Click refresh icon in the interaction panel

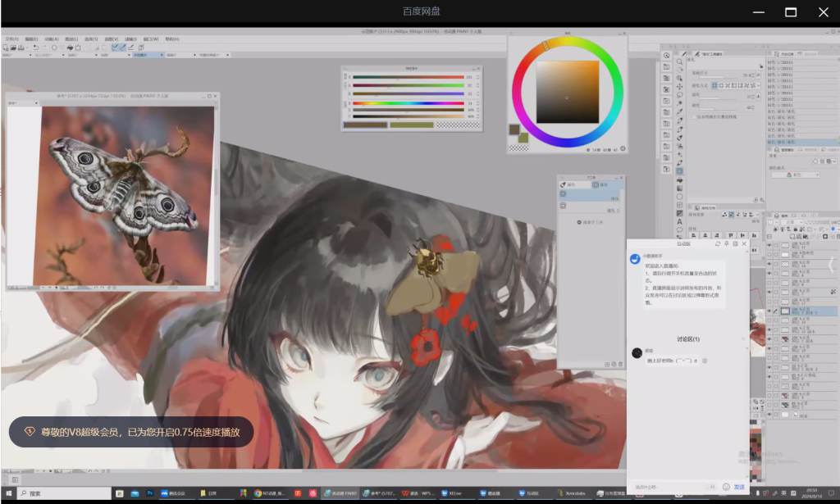click(x=718, y=244)
